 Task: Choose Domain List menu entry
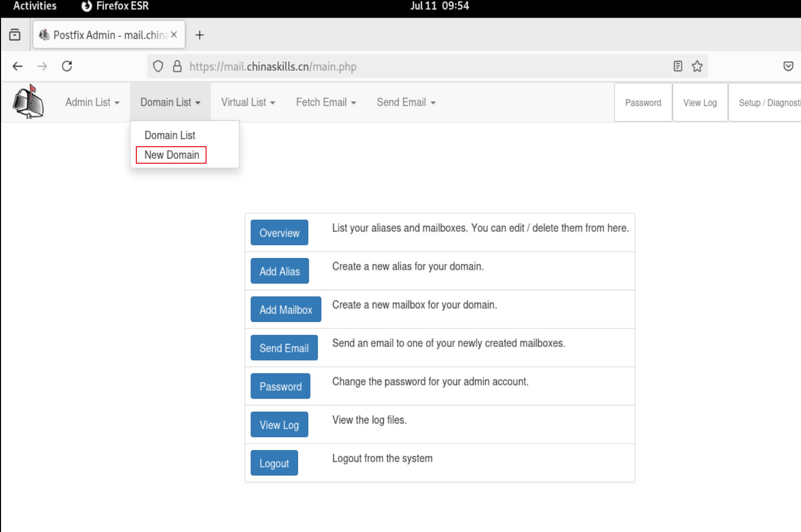[170, 135]
